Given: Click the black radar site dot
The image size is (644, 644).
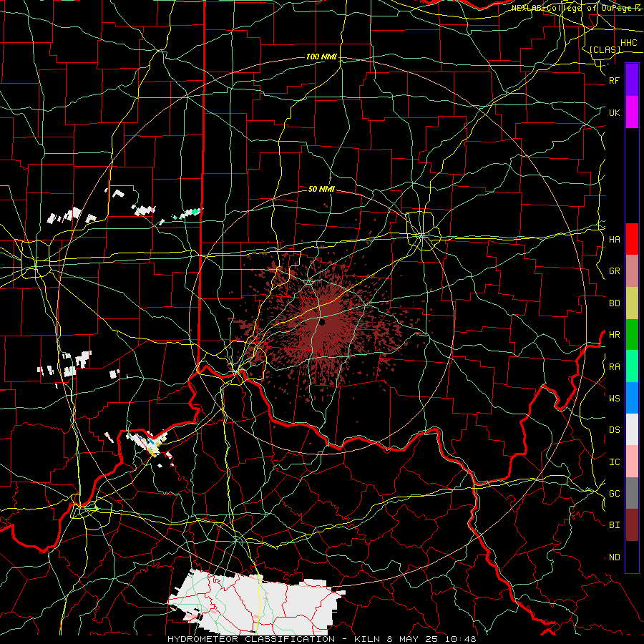Looking at the screenshot, I should (x=323, y=322).
